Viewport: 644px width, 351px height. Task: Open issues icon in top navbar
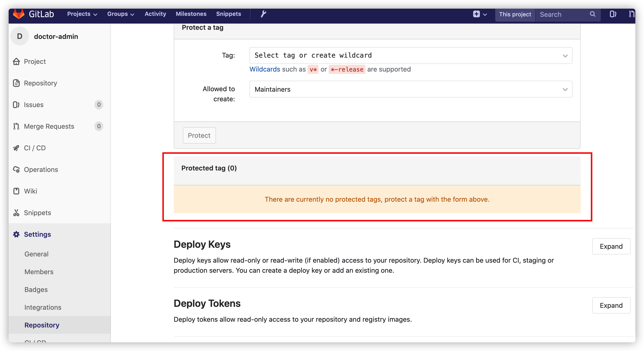[x=613, y=14]
